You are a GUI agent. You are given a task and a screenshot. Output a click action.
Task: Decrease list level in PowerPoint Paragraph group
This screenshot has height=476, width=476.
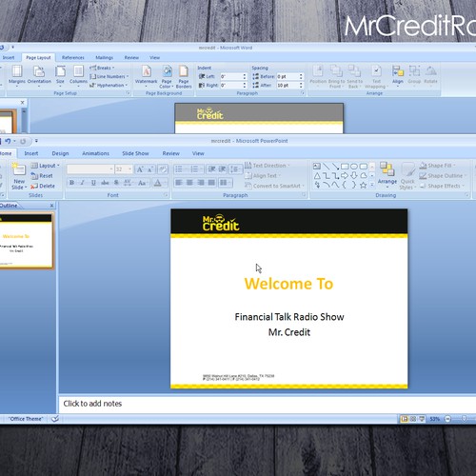click(x=211, y=169)
